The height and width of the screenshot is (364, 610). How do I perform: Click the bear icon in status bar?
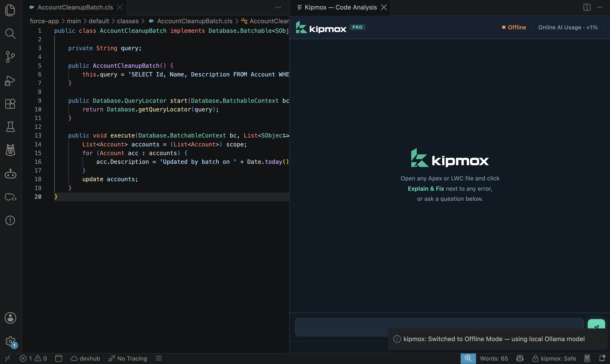tap(587, 358)
